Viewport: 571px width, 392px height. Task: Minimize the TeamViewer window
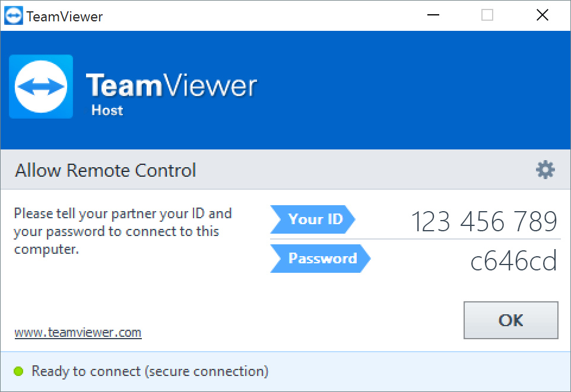coord(433,15)
